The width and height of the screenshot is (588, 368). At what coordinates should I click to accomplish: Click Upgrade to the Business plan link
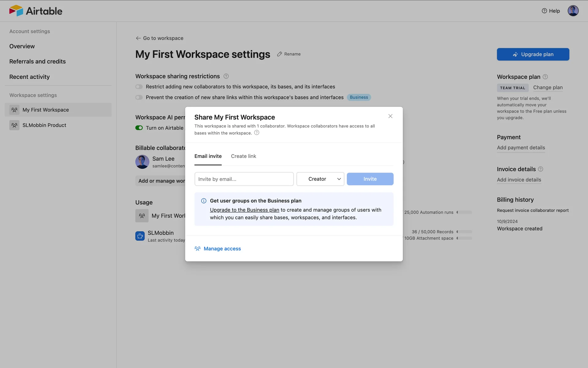tap(244, 210)
